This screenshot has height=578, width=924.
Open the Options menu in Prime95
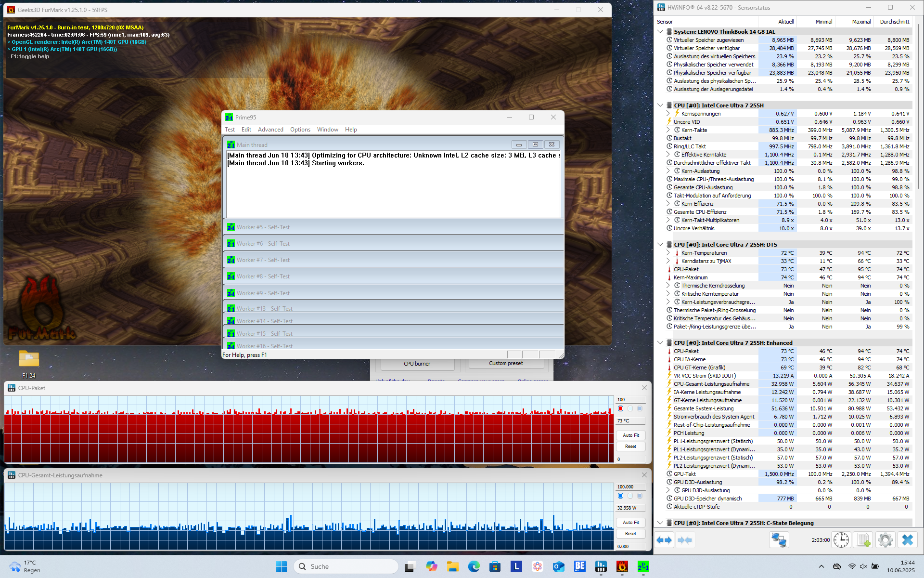[x=300, y=130]
